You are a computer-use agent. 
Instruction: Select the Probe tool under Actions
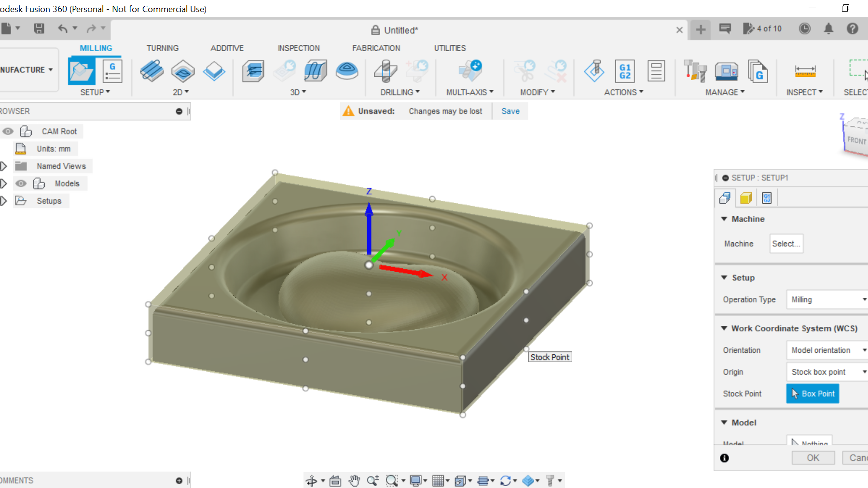pyautogui.click(x=594, y=71)
